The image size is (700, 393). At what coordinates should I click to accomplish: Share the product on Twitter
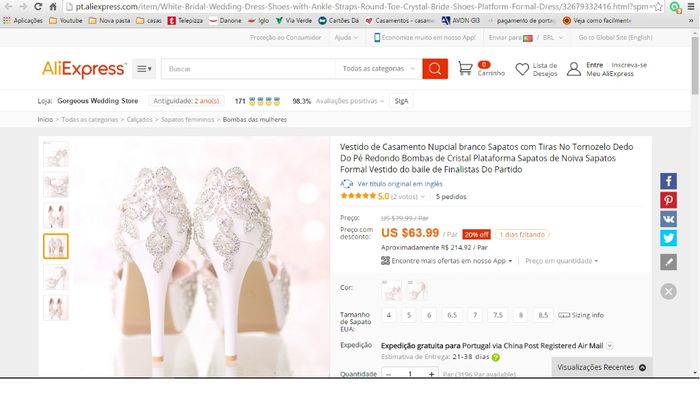668,238
